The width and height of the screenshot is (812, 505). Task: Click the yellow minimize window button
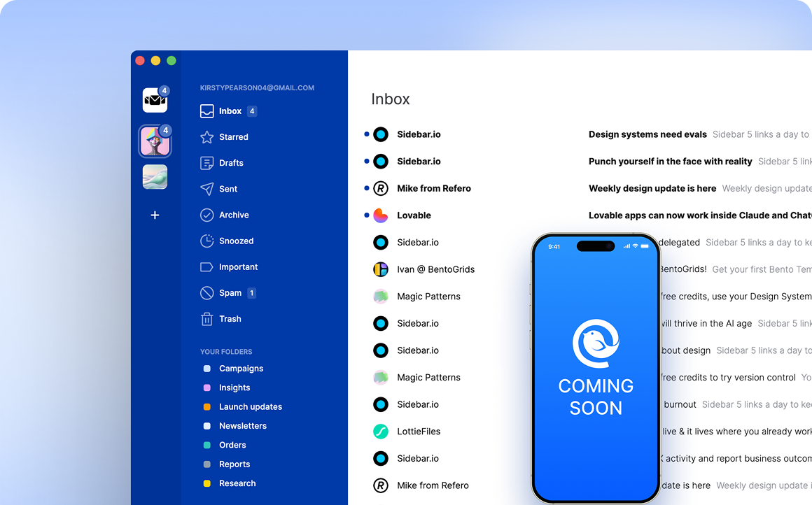tap(155, 61)
